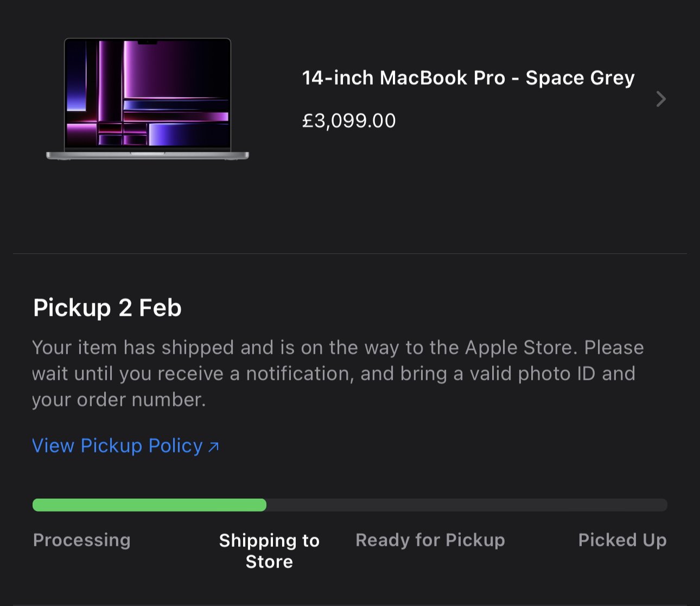Click the £3,099.00 price text

click(x=349, y=120)
